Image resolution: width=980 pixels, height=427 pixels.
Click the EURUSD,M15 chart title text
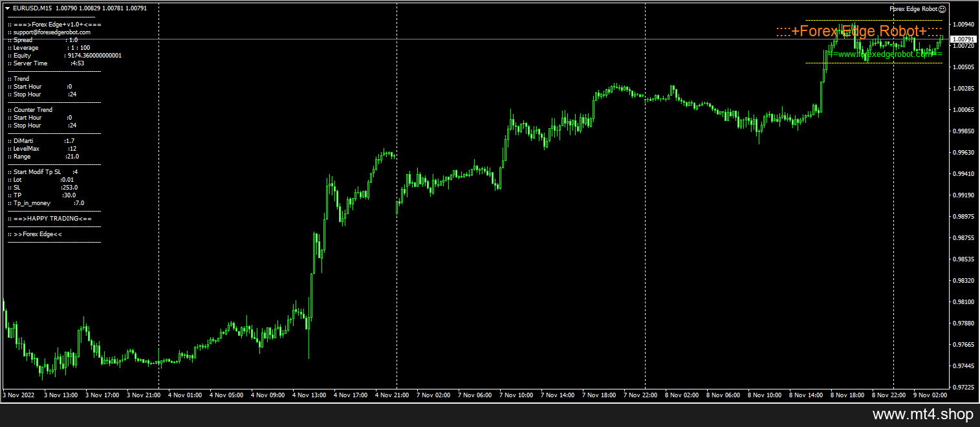coord(32,8)
